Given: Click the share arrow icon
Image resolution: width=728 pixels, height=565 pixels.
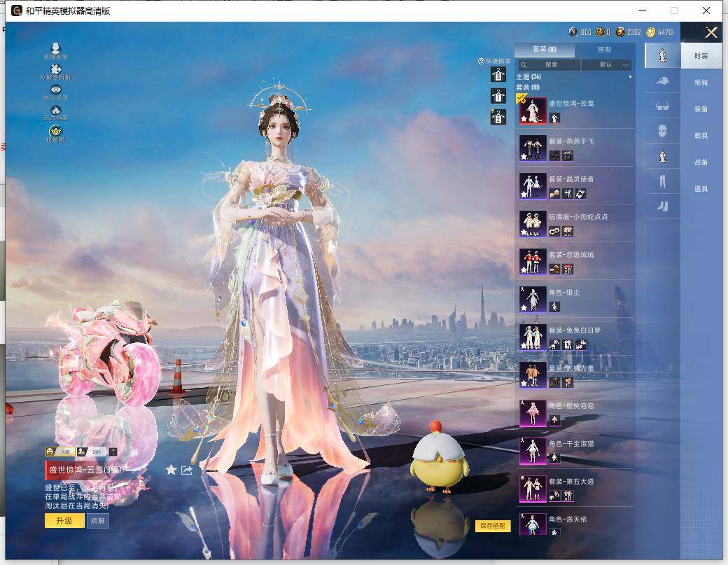Looking at the screenshot, I should (x=187, y=470).
